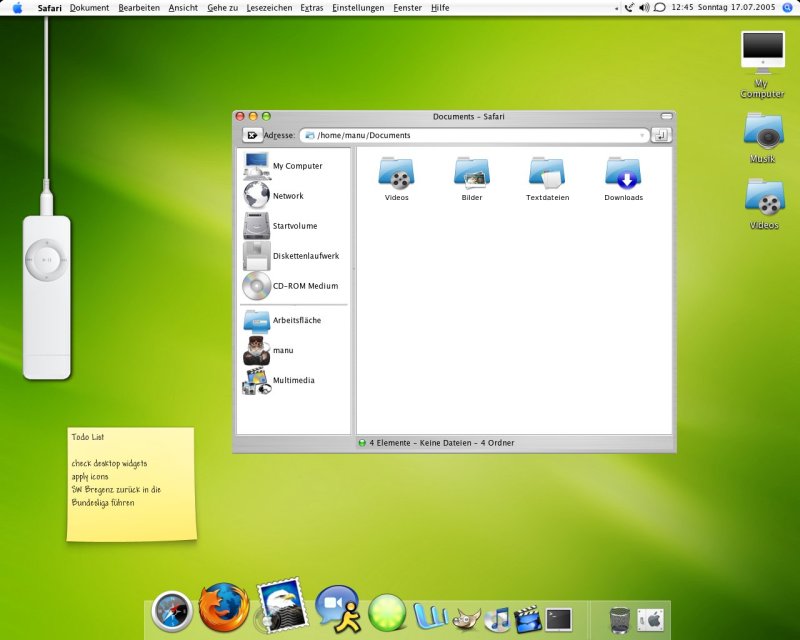800x640 pixels.
Task: Open the Videos folder in Documents window
Action: (396, 178)
